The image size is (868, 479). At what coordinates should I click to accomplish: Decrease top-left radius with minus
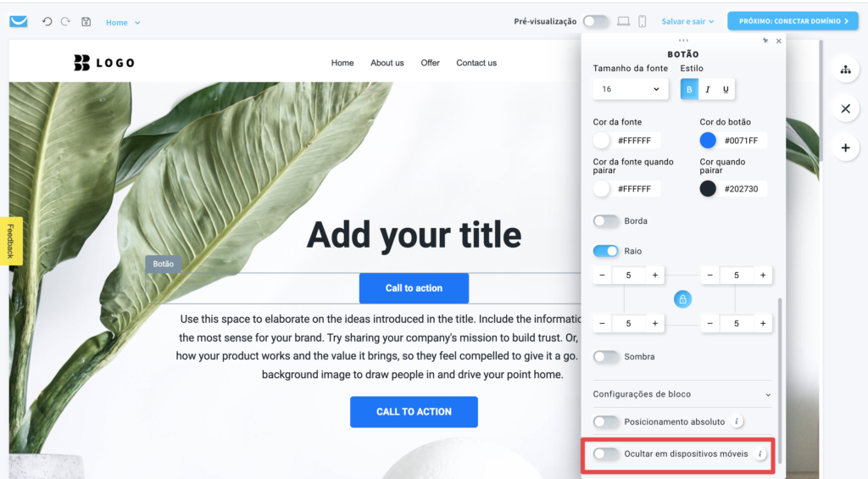pyautogui.click(x=603, y=276)
